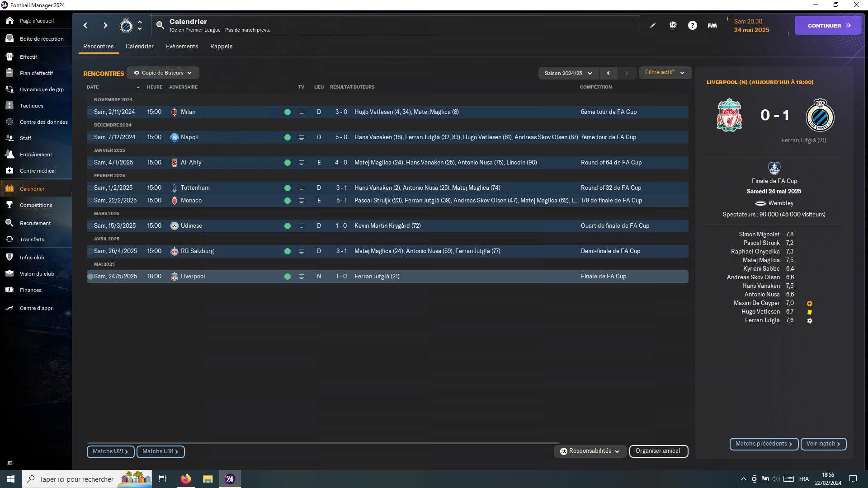This screenshot has height=488, width=868.
Task: Open the Copie de Buteurs view dropdown
Action: pos(163,73)
